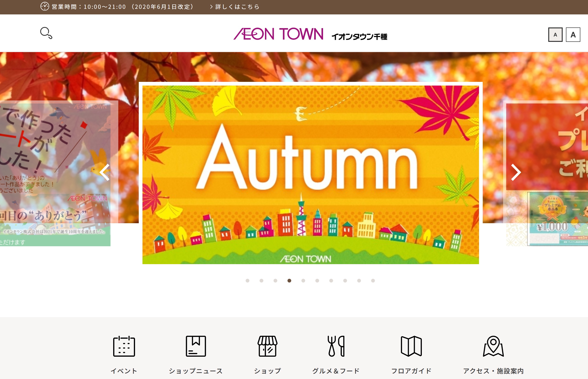Open the ショップニュース bookmark icon
The width and height of the screenshot is (588, 379).
pos(196,346)
